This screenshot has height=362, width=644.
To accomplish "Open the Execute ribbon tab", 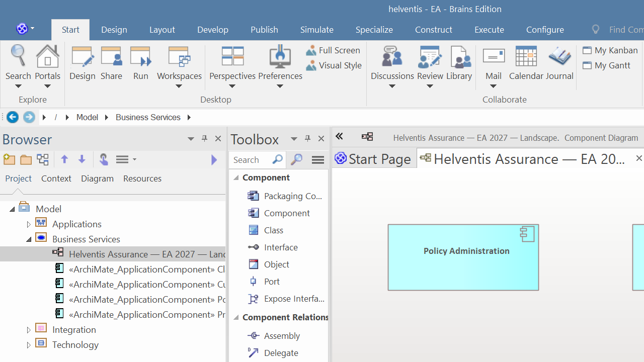I will [489, 30].
